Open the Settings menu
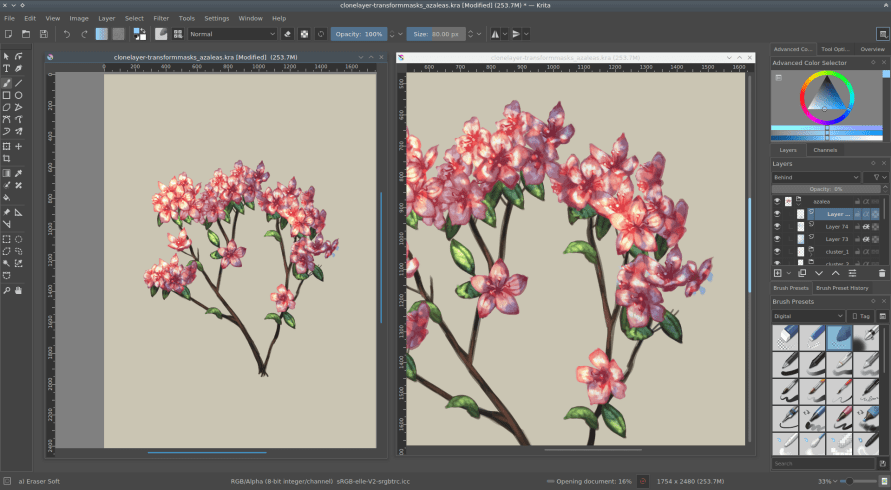 216,18
